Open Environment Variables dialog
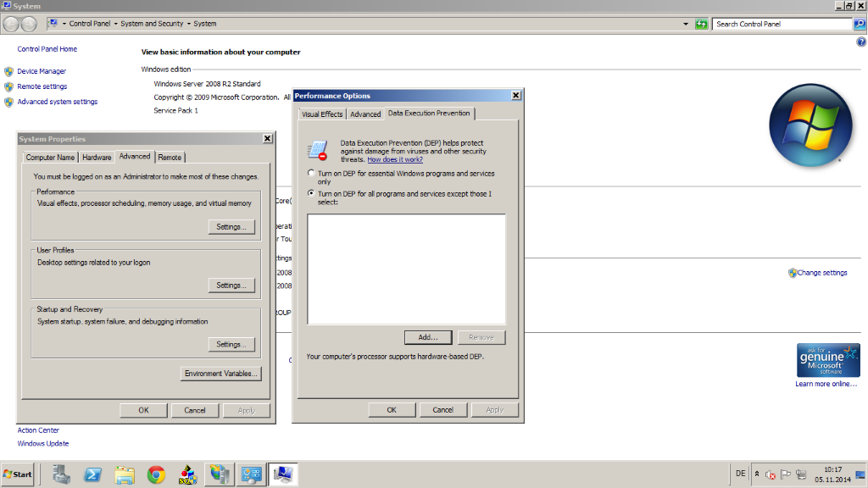 coord(222,374)
